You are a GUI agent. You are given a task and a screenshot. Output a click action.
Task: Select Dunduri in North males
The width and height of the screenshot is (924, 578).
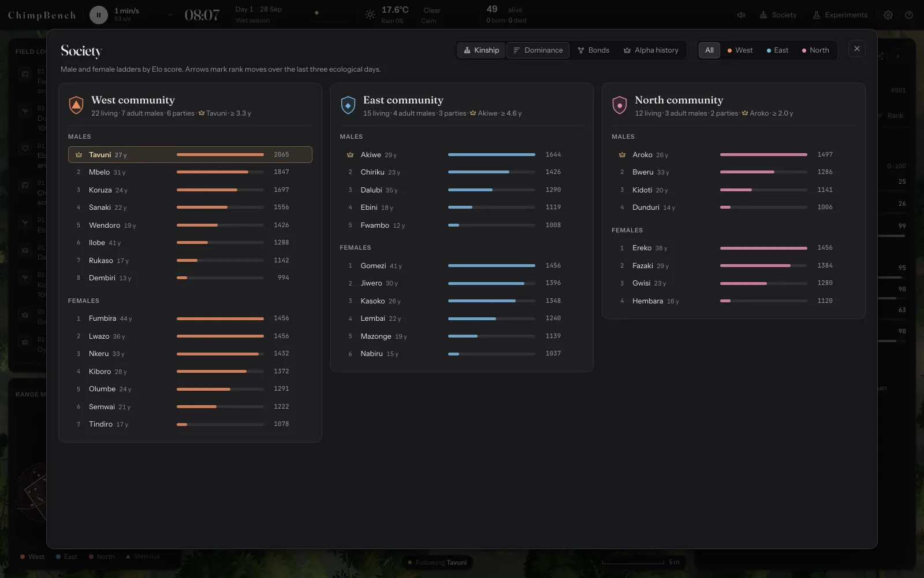(x=733, y=208)
